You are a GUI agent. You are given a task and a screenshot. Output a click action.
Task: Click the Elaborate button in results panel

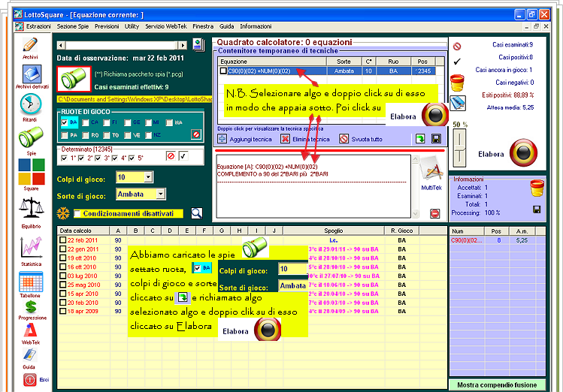523,153
